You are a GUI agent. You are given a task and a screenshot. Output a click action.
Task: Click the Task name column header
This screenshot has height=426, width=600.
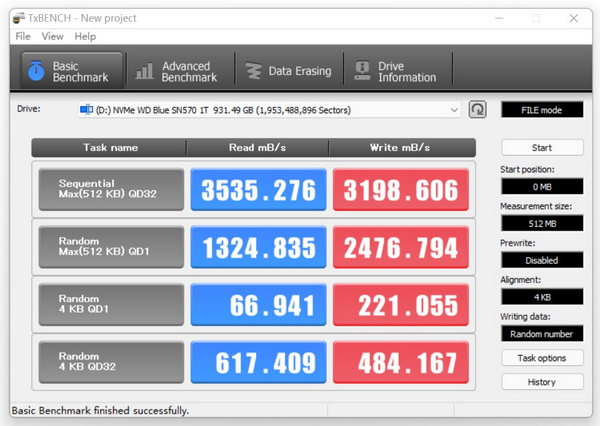click(x=110, y=148)
